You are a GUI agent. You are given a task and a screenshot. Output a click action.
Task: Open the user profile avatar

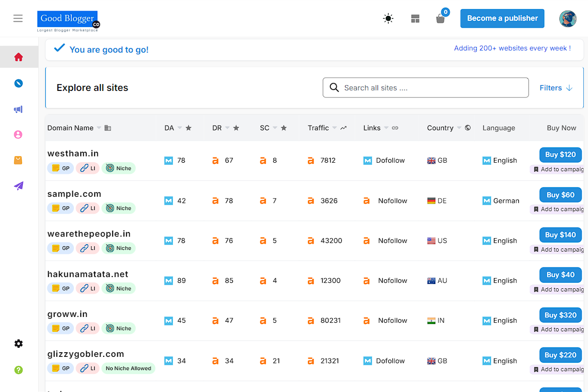[568, 19]
